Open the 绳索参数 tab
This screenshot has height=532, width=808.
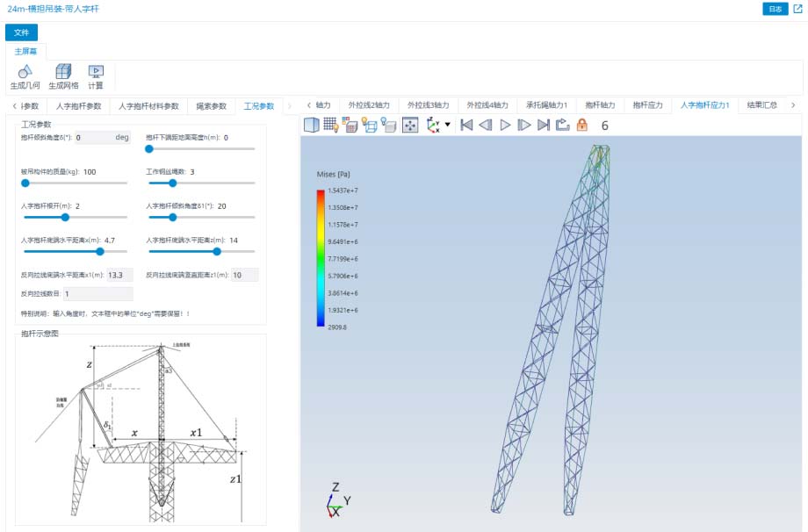pos(212,106)
